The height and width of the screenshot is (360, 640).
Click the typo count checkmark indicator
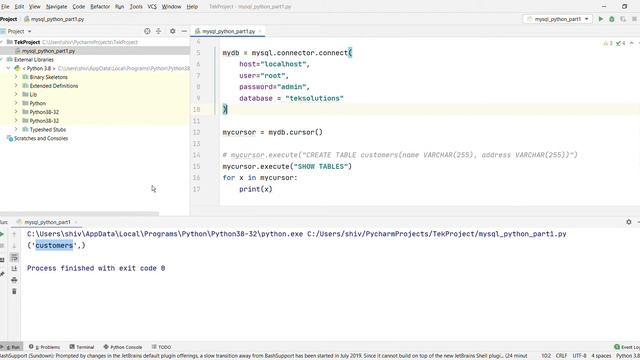pos(620,43)
